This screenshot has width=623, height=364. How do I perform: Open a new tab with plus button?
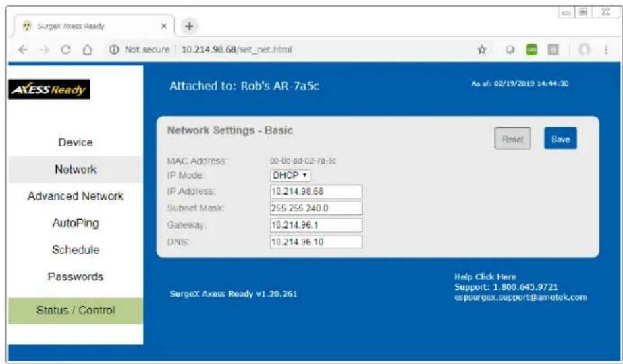[189, 26]
